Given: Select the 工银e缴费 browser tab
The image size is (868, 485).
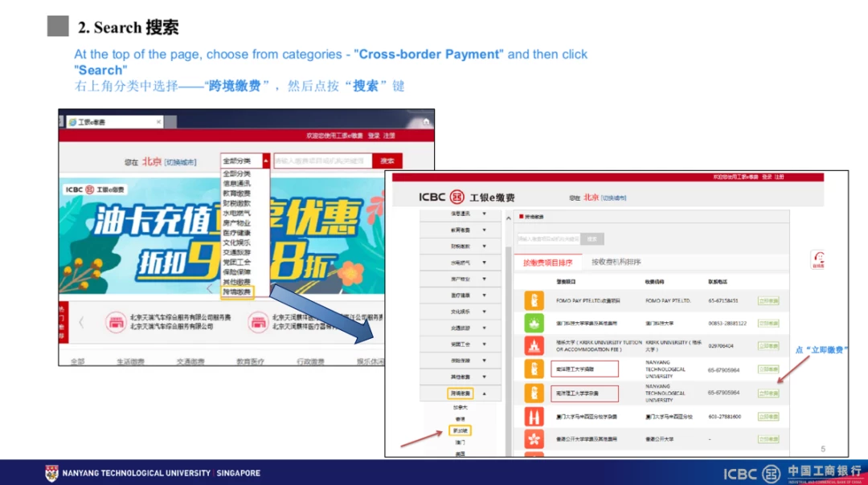Looking at the screenshot, I should (x=113, y=122).
